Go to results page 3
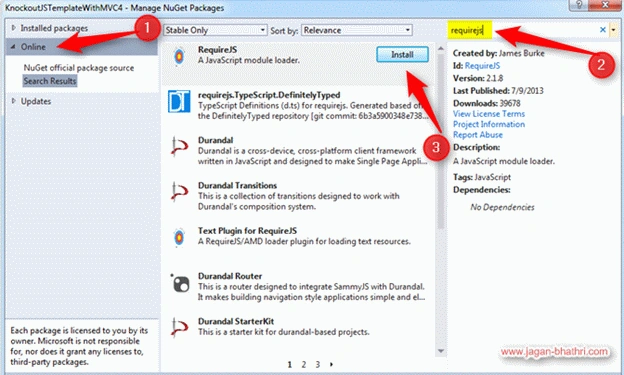624x375 pixels. (x=318, y=364)
